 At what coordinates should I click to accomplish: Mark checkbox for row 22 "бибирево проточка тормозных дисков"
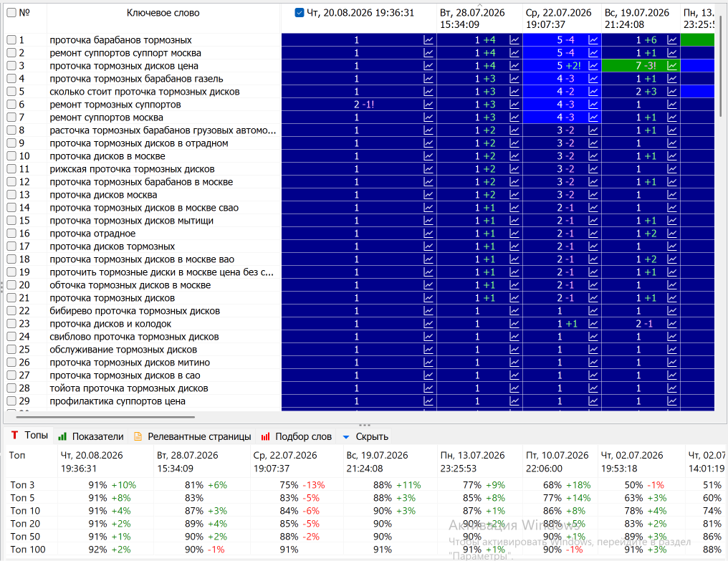[11, 311]
